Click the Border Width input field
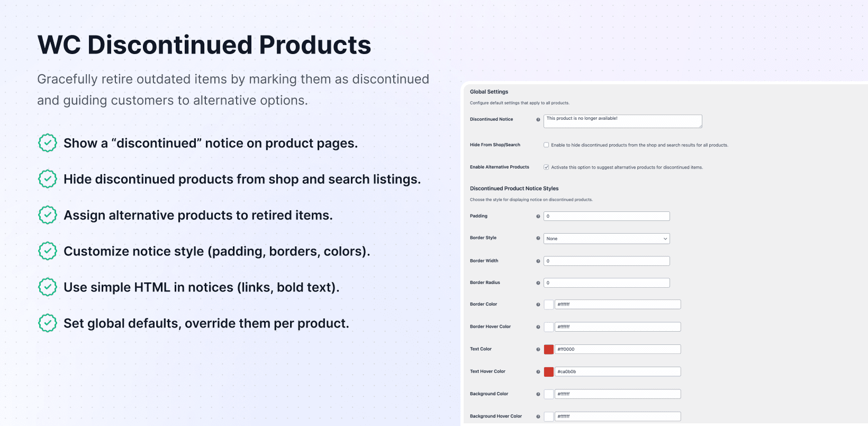868x426 pixels. click(607, 261)
